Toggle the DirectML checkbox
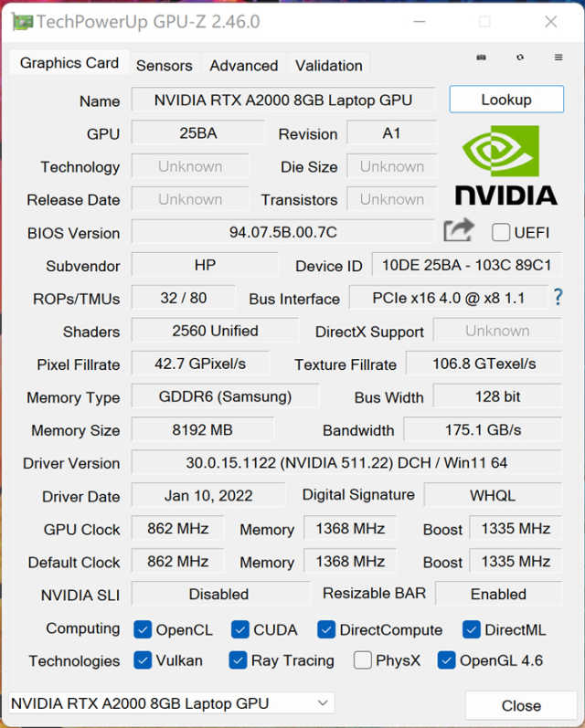Image resolution: width=585 pixels, height=728 pixels. 472,629
